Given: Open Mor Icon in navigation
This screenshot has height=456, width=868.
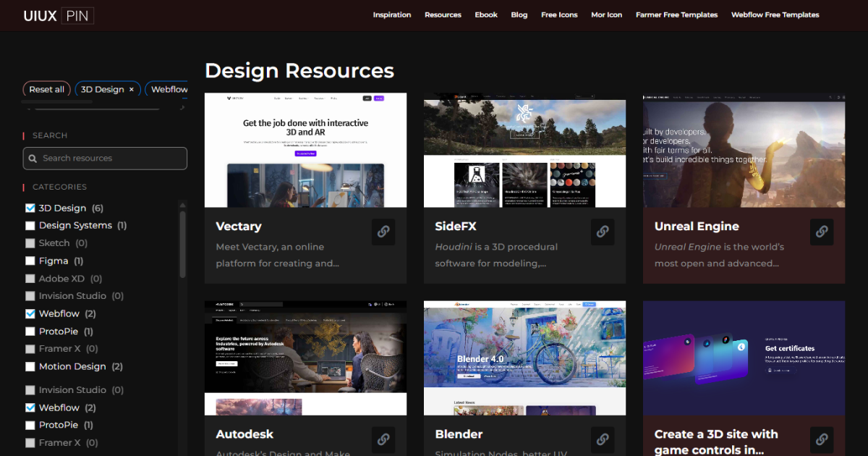Looking at the screenshot, I should tap(606, 14).
